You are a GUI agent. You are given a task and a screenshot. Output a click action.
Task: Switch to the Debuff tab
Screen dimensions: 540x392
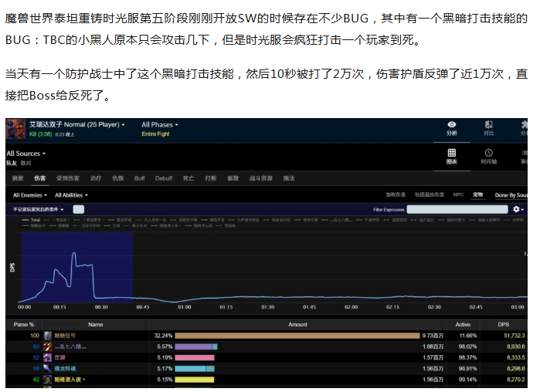click(x=164, y=178)
